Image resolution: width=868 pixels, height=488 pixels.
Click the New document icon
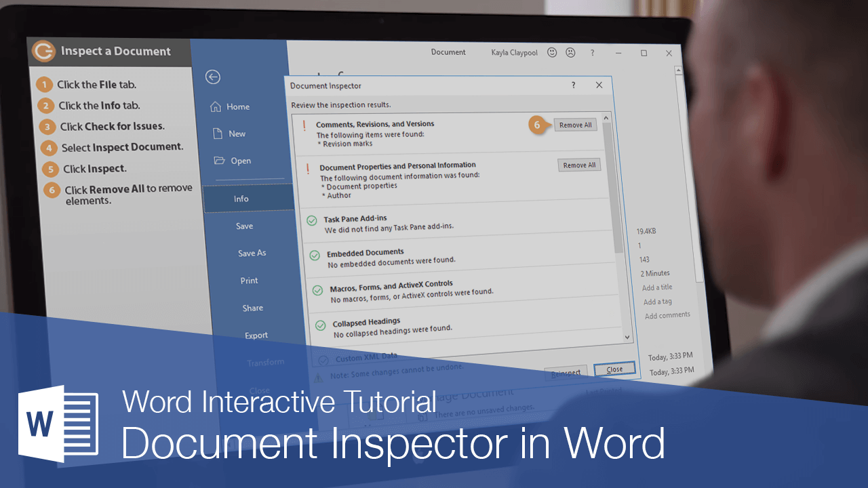tap(218, 133)
